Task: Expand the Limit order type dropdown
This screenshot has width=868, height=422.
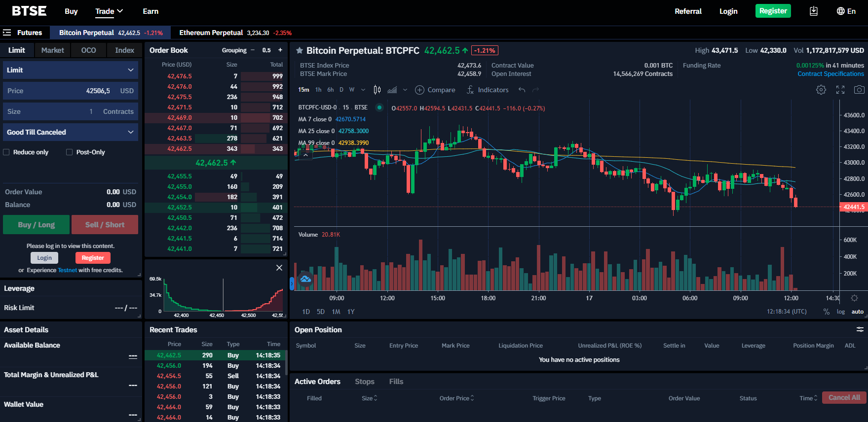Action: tap(70, 70)
